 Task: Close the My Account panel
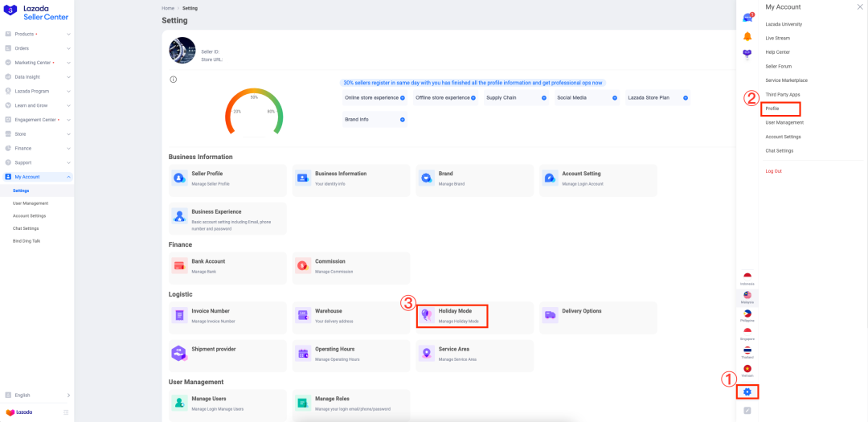point(860,7)
